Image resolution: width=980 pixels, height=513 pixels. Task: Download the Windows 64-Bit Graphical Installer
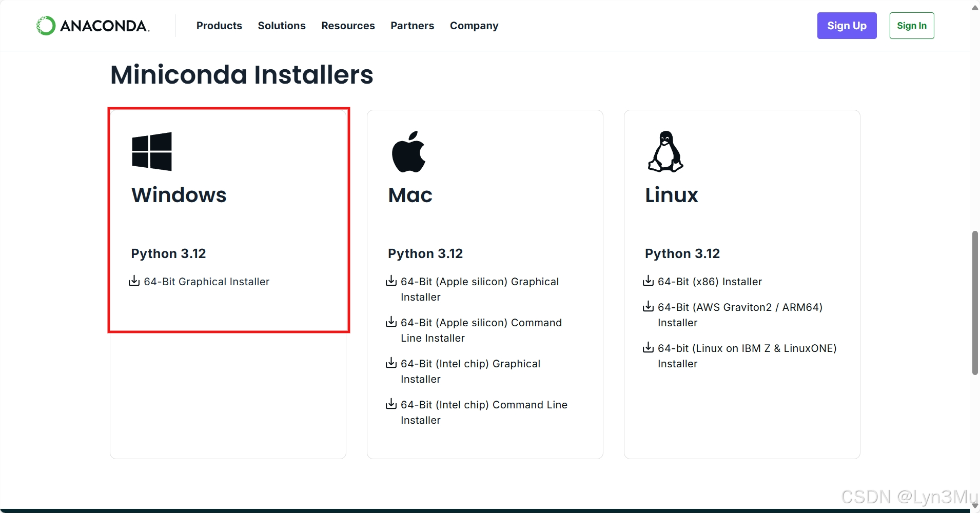206,281
